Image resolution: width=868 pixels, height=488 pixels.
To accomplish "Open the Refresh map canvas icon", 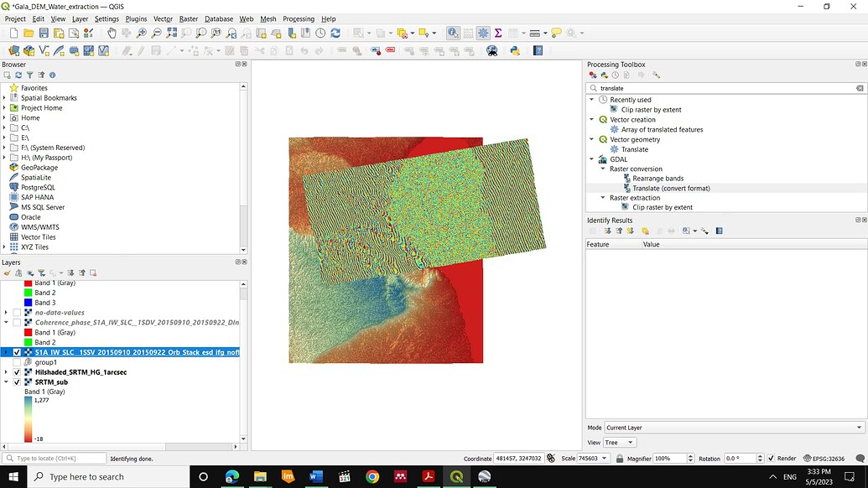I will [335, 33].
